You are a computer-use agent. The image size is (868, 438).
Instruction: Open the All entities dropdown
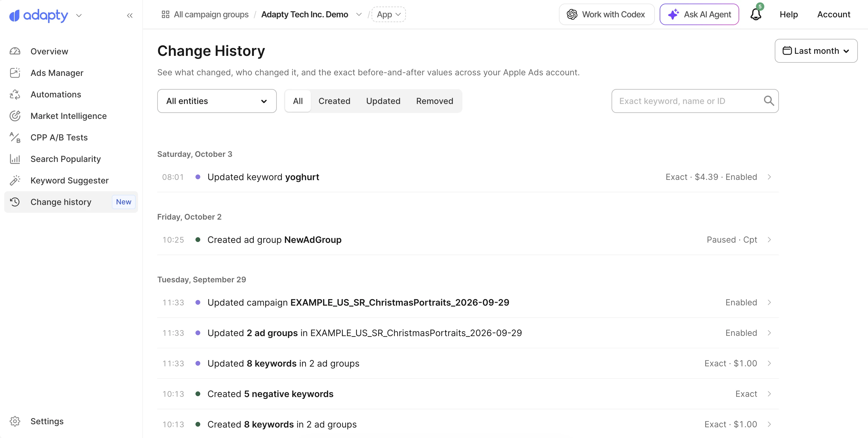pos(217,101)
